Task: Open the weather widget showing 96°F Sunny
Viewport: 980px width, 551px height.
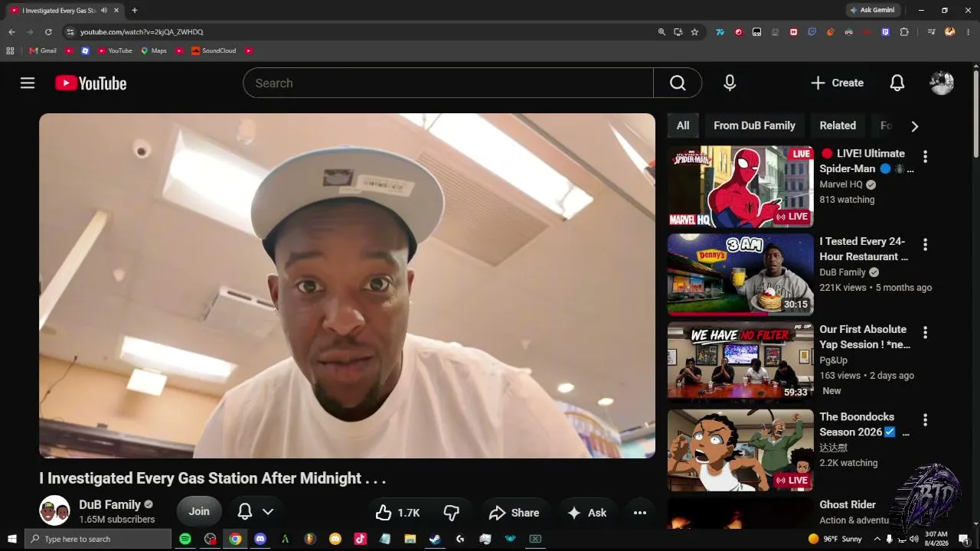Action: point(835,539)
